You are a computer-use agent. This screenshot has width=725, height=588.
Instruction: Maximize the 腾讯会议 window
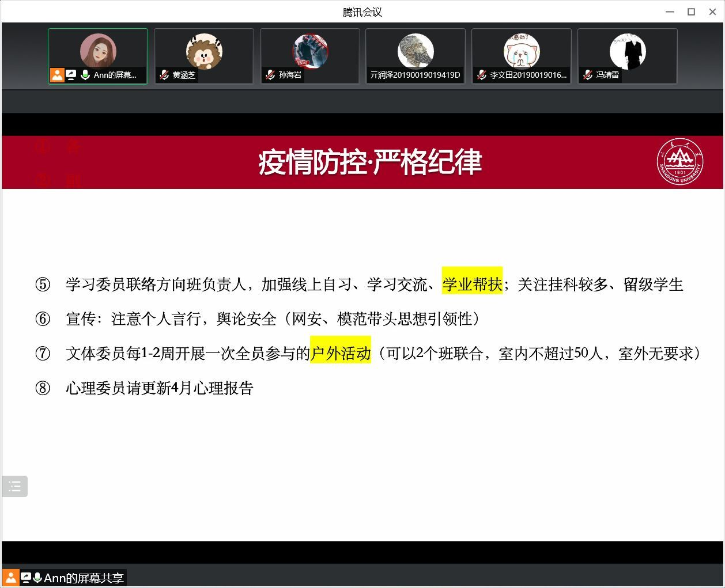[x=691, y=12]
